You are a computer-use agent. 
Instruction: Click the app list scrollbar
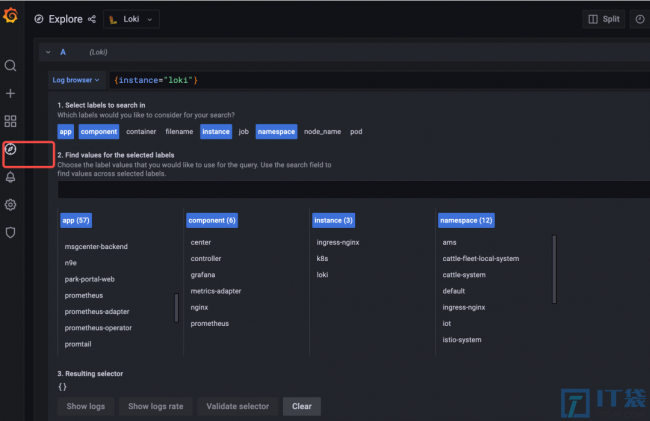tap(177, 308)
